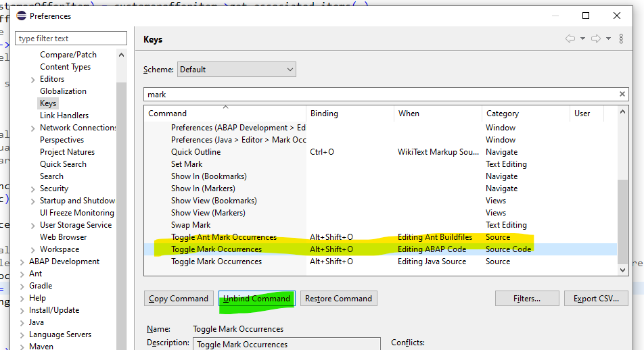The image size is (644, 350).
Task: Open the three-dot view menu icon
Action: [x=621, y=39]
